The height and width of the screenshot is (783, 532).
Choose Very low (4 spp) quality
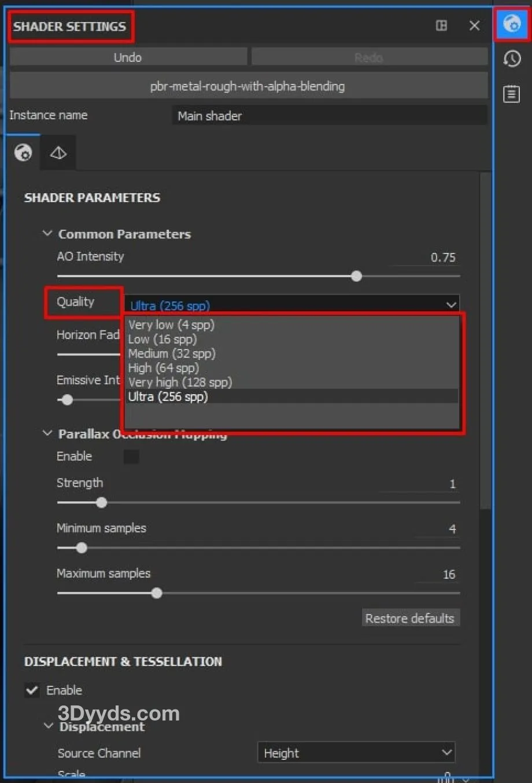(x=171, y=325)
